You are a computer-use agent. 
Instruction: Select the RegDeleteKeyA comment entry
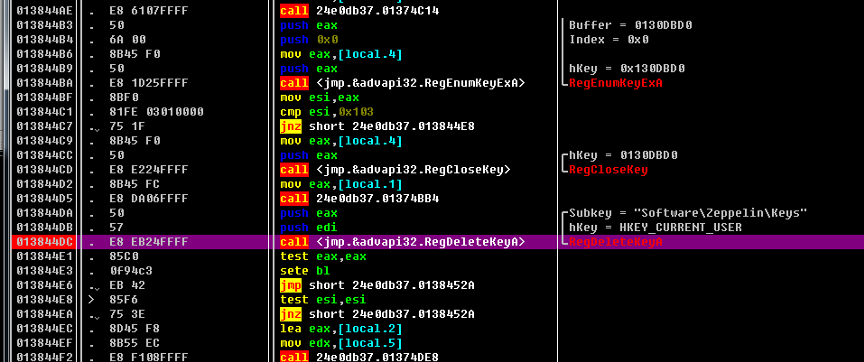click(615, 242)
